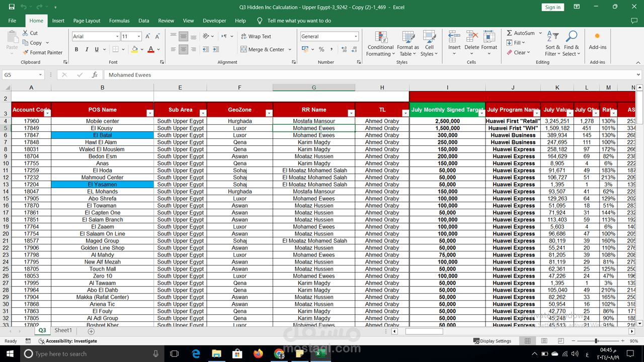Switch to the Data ribbon tab
The width and height of the screenshot is (644, 362).
(x=144, y=21)
